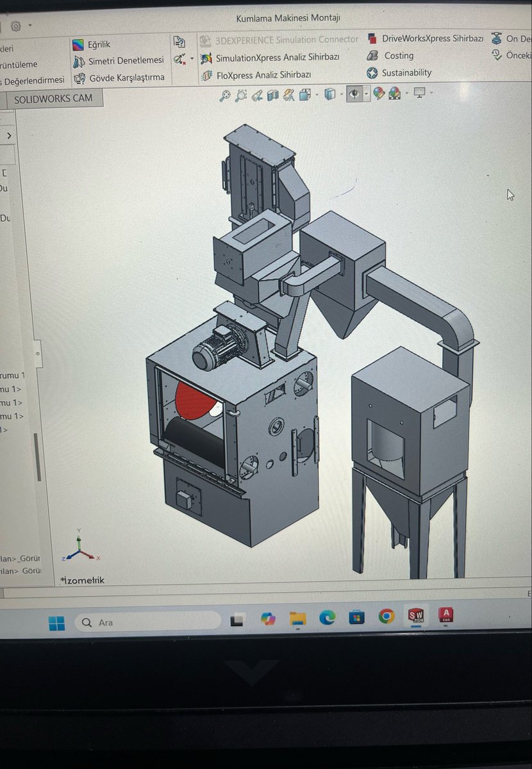
Task: Open Simetri Denetlemesi symmetry check
Action: coord(118,61)
